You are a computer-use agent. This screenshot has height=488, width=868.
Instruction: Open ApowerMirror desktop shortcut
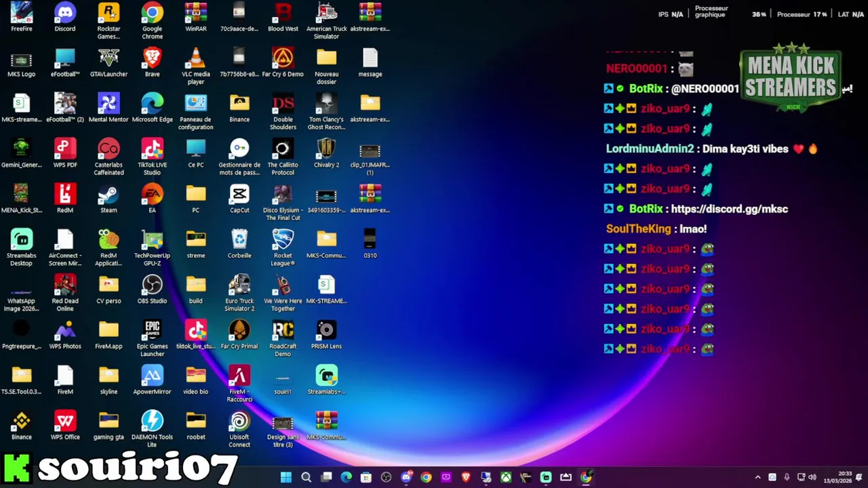tap(152, 380)
